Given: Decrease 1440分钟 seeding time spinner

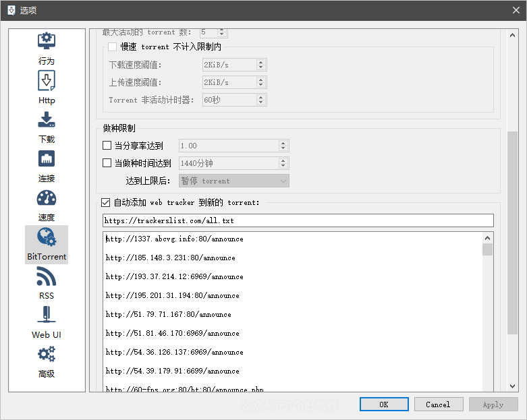Looking at the screenshot, I should 283,166.
